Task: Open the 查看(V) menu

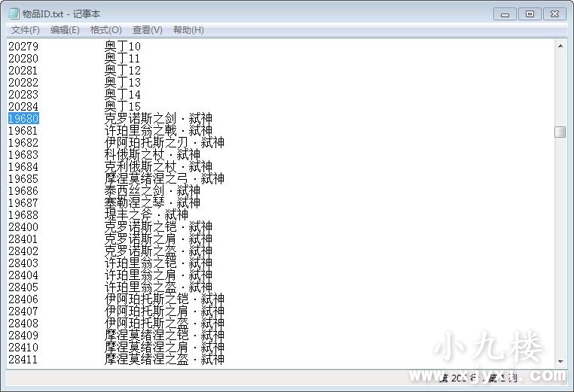Action: point(147,30)
